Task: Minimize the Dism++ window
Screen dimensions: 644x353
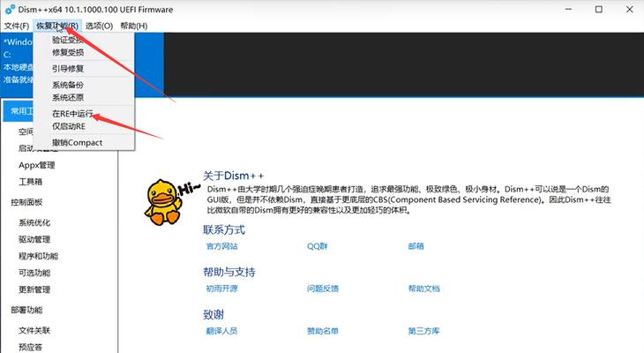Action: pyautogui.click(x=568, y=9)
